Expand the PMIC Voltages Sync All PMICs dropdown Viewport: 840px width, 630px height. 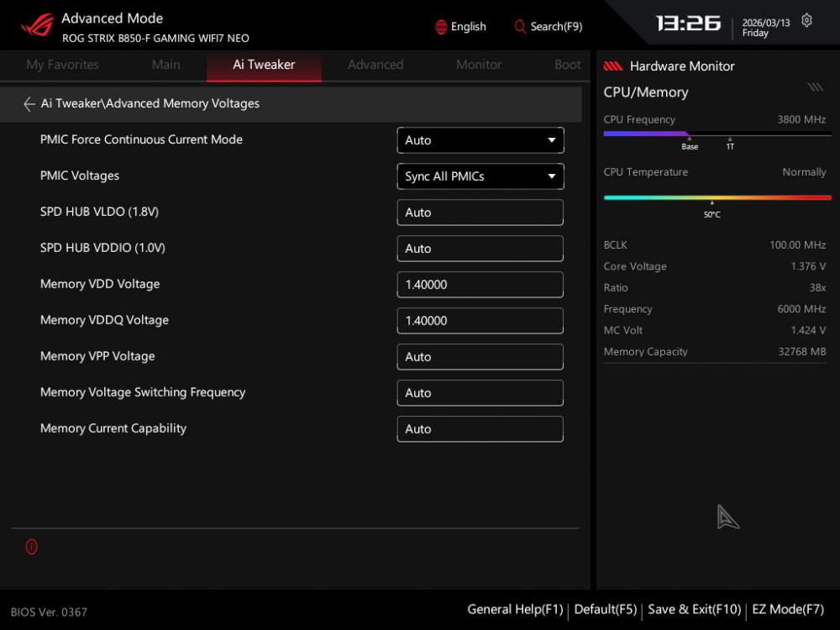pos(480,176)
